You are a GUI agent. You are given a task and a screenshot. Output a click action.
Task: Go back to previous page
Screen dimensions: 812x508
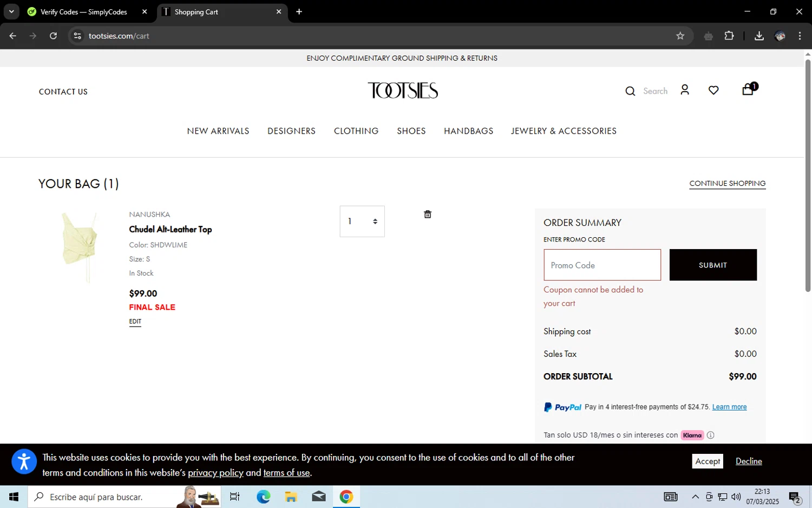(x=12, y=36)
